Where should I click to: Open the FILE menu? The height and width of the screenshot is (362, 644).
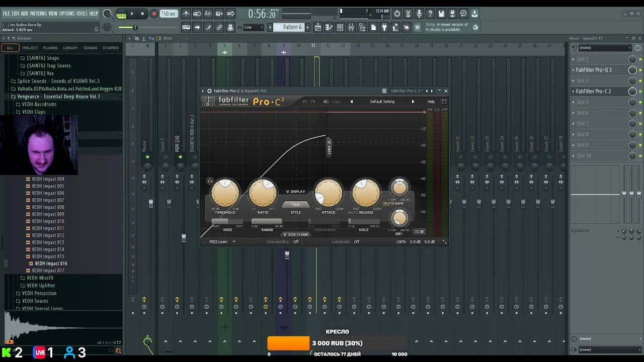point(6,14)
